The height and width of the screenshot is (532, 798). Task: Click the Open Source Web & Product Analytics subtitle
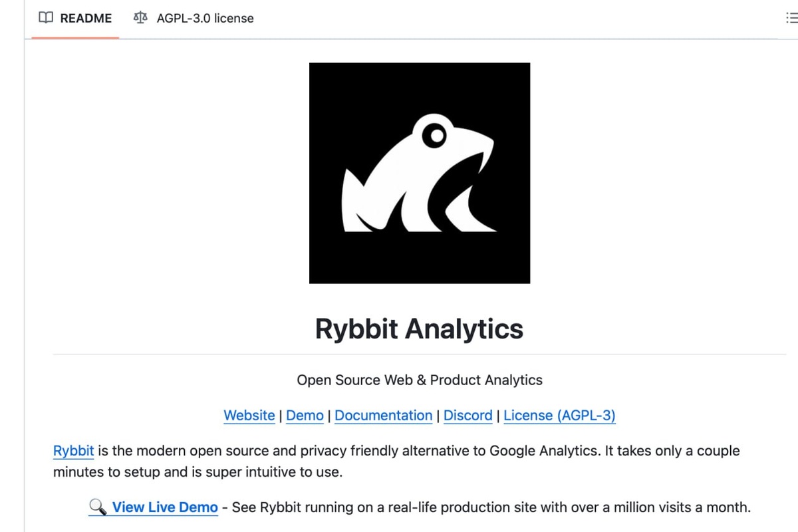pyautogui.click(x=420, y=380)
